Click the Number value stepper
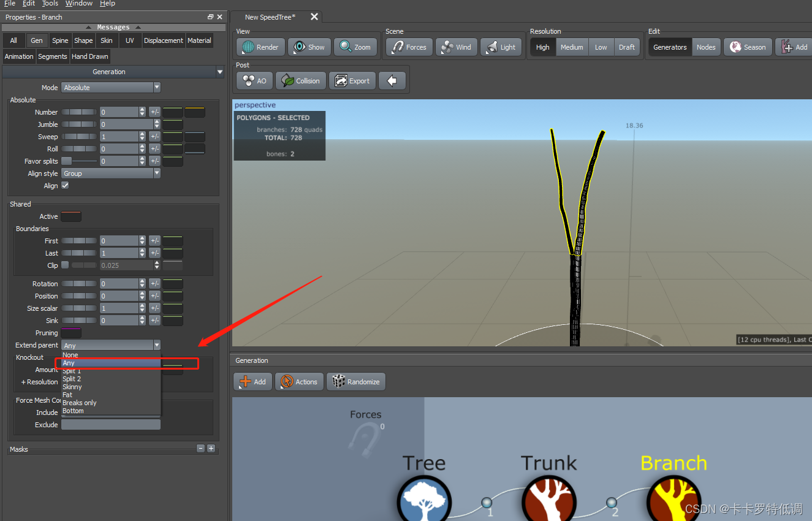The height and width of the screenshot is (521, 812). [x=142, y=112]
